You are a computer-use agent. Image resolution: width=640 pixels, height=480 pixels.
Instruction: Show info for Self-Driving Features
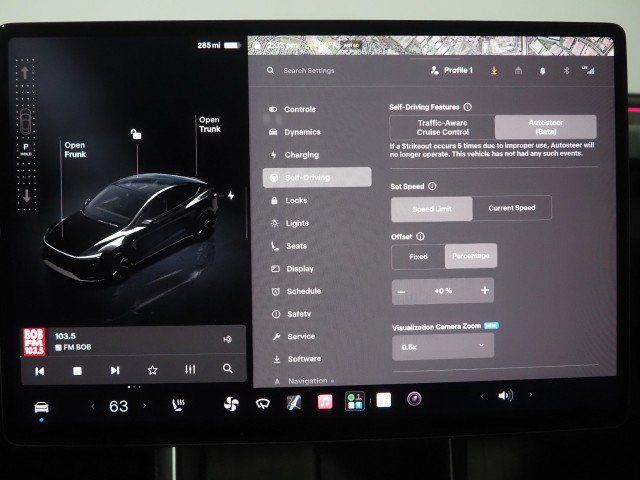coord(468,107)
